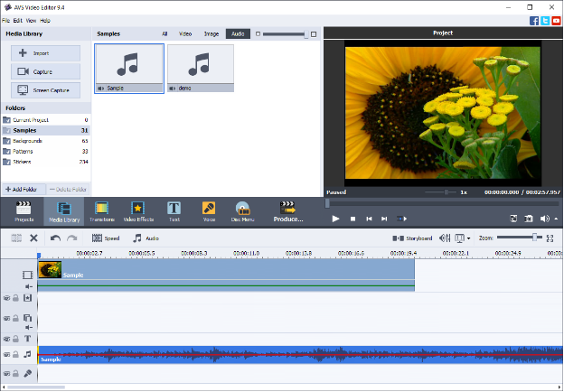Toggle visibility of the video overlay track
Viewport: 564px width, 392px height.
(6, 318)
